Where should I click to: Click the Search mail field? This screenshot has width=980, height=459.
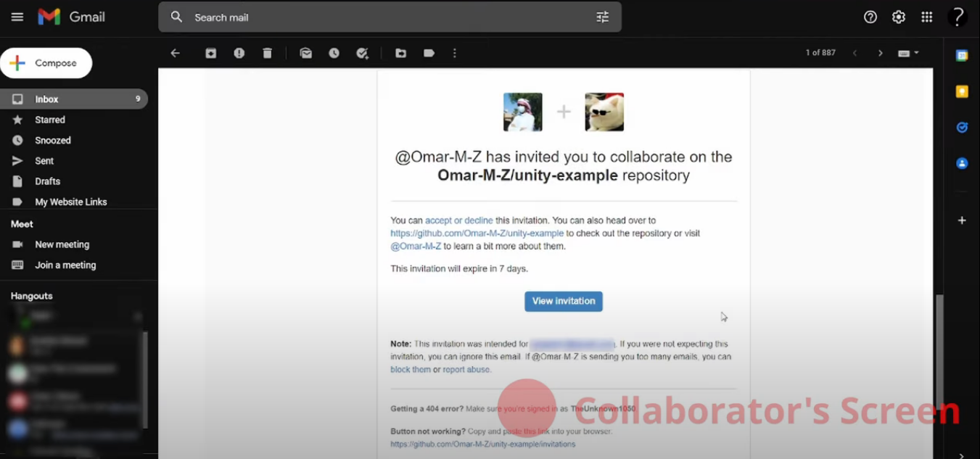tap(390, 17)
